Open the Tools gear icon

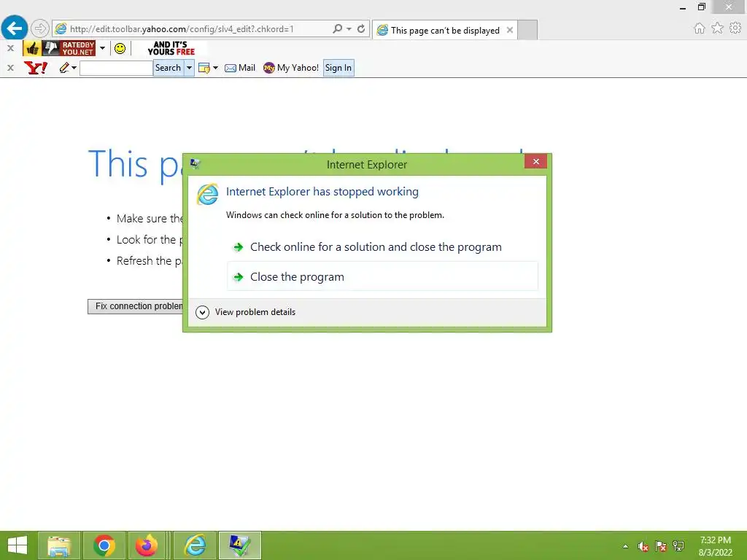point(735,28)
